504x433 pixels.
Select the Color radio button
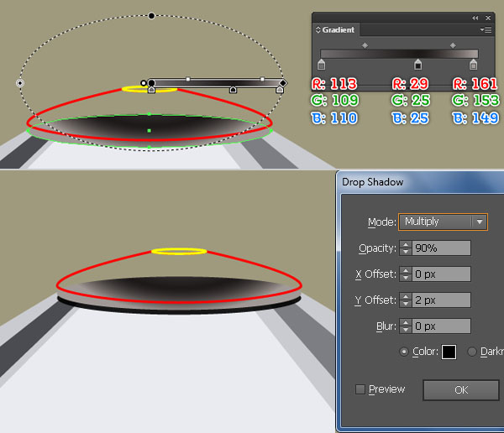point(404,352)
